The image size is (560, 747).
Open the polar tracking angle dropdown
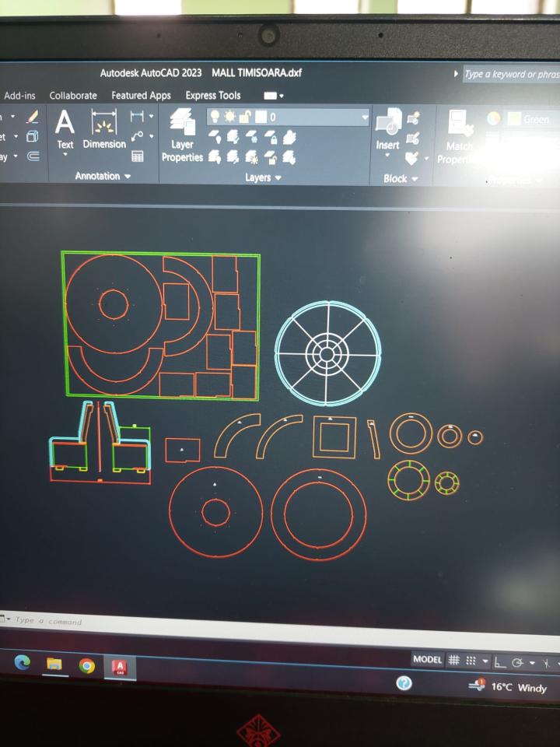click(x=532, y=663)
